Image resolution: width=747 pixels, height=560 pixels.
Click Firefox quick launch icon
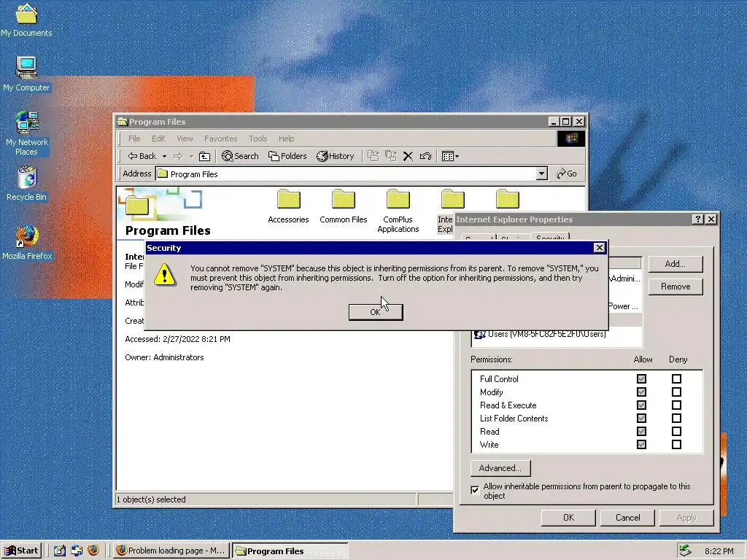94,551
